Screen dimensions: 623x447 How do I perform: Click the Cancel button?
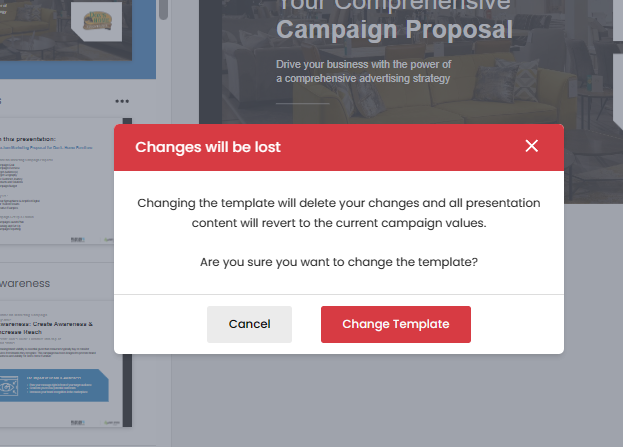[x=249, y=324]
